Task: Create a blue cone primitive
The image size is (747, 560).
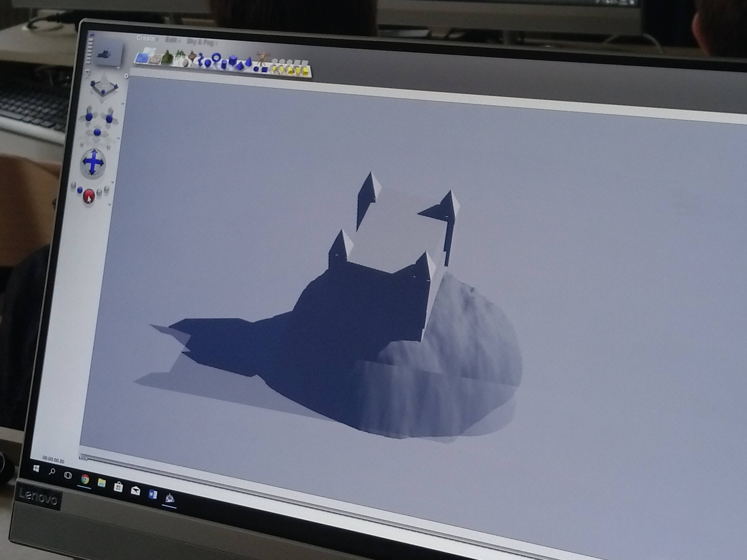Action: pyautogui.click(x=249, y=62)
